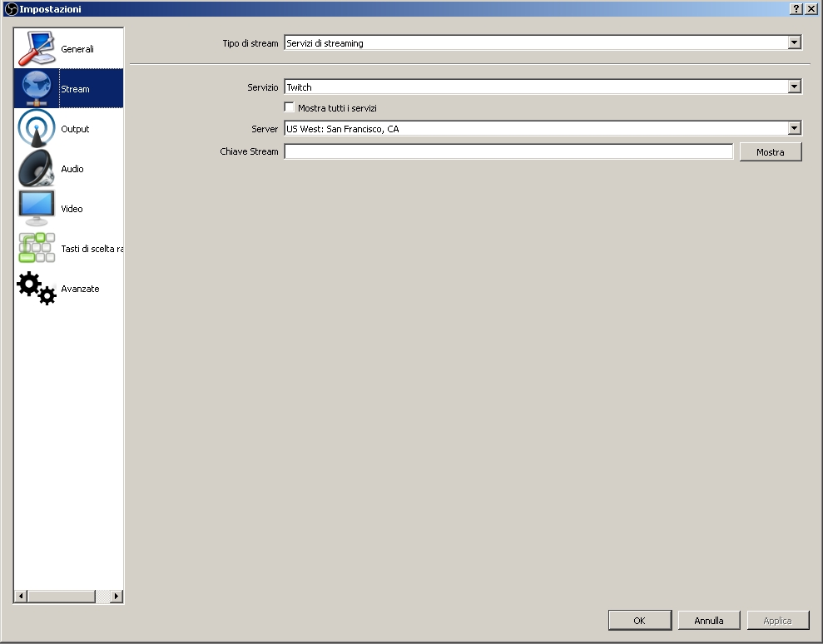The height and width of the screenshot is (644, 823).
Task: Open the Avanzate gears icon
Action: click(x=37, y=288)
